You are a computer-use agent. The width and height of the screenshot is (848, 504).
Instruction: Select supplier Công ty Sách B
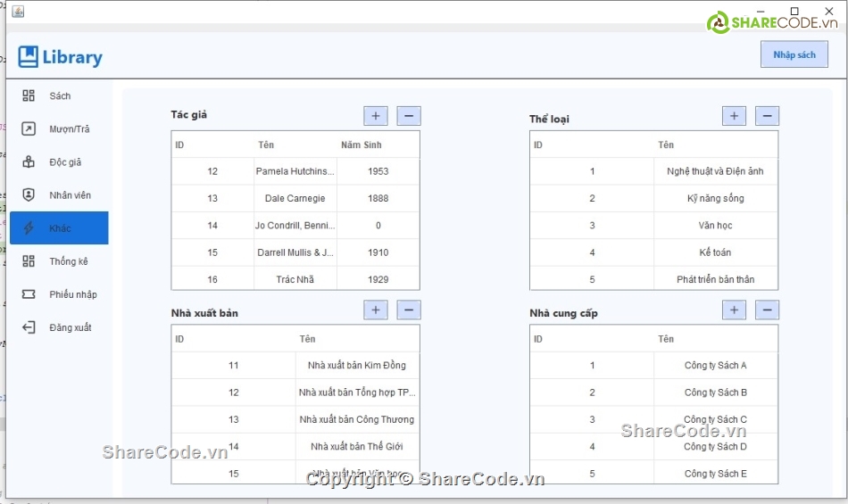tap(653, 392)
